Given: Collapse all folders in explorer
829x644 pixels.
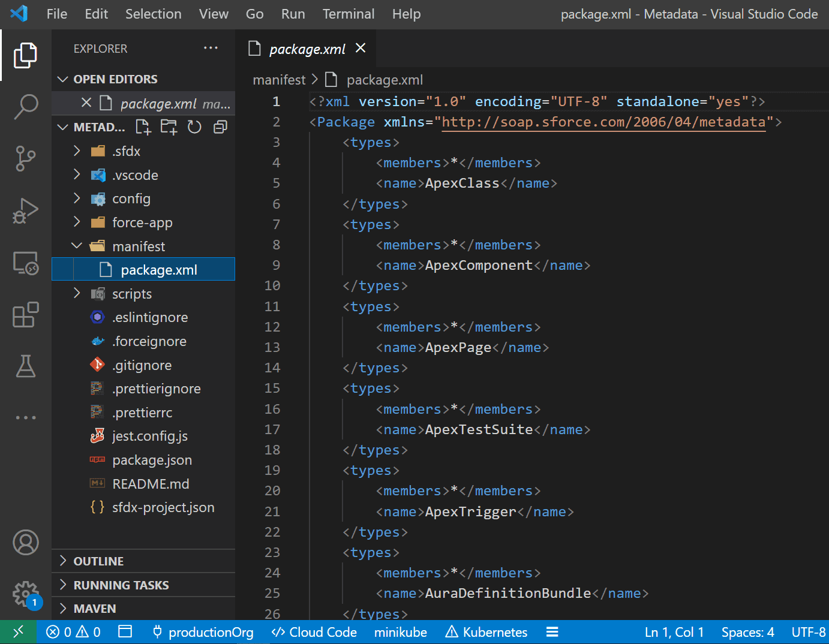Looking at the screenshot, I should click(x=220, y=127).
